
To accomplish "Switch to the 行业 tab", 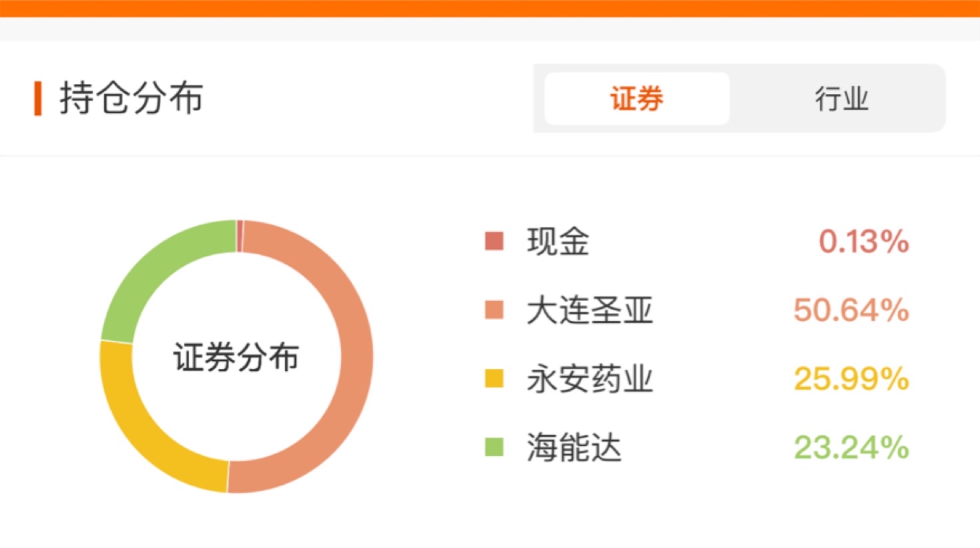I will pos(841,99).
